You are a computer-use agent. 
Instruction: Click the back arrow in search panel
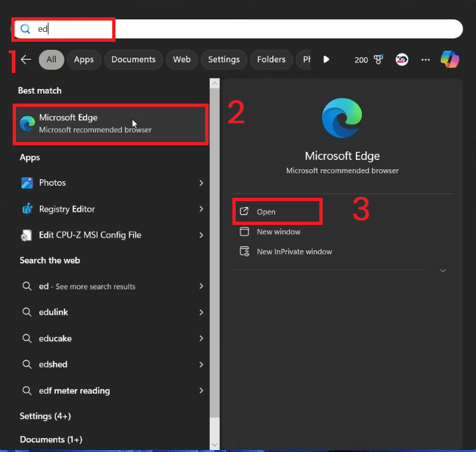[26, 60]
